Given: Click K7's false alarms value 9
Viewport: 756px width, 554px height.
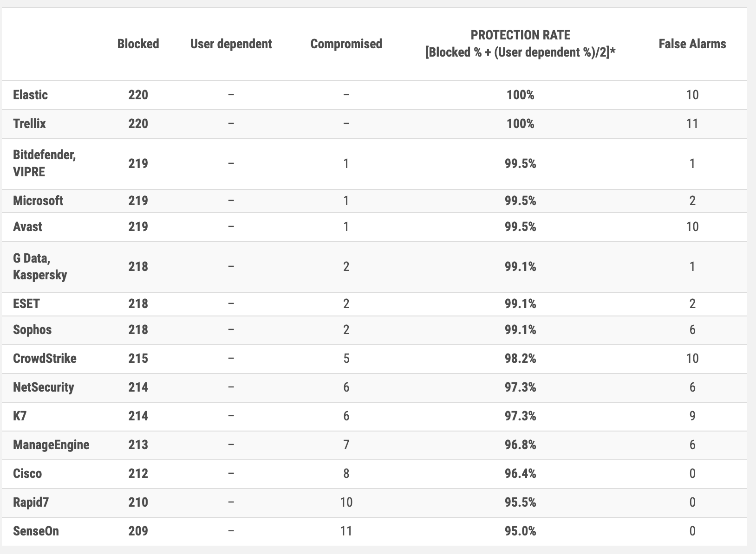Looking at the screenshot, I should tap(692, 416).
